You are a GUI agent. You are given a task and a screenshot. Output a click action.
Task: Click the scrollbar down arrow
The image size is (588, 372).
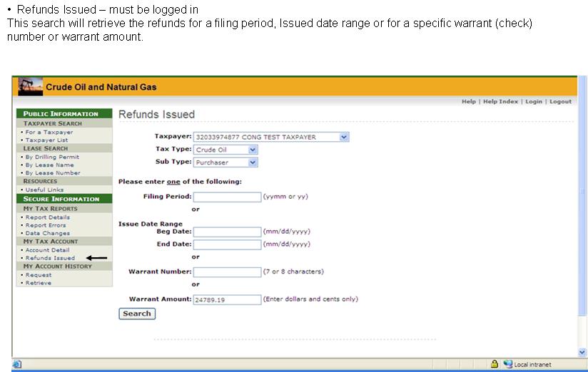click(x=582, y=352)
